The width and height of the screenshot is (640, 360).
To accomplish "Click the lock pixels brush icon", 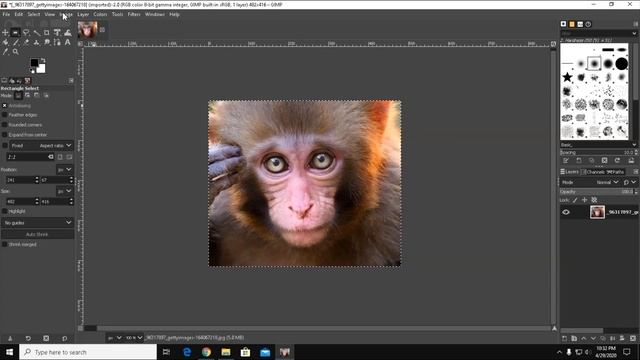I will point(575,200).
